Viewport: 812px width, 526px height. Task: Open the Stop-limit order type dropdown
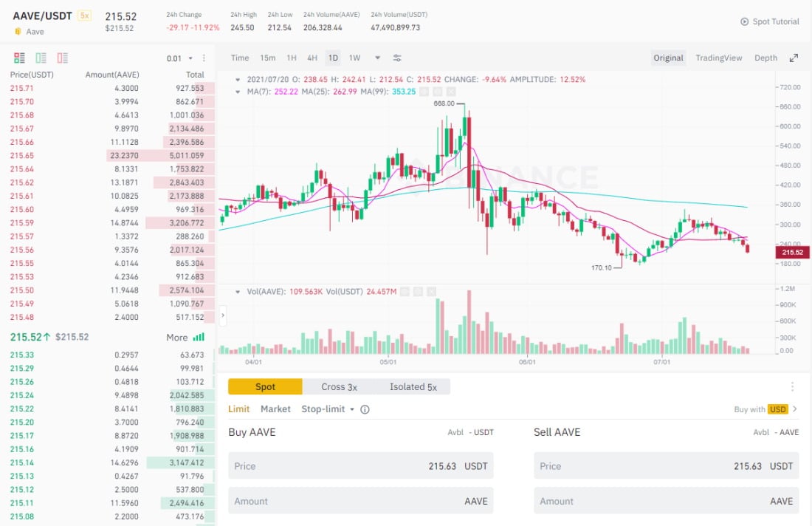328,409
